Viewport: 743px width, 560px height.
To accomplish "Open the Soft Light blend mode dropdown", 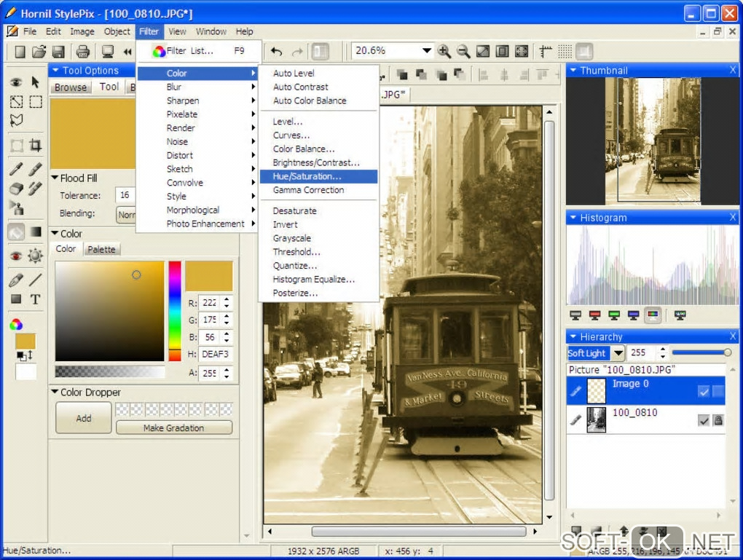I will [x=618, y=353].
